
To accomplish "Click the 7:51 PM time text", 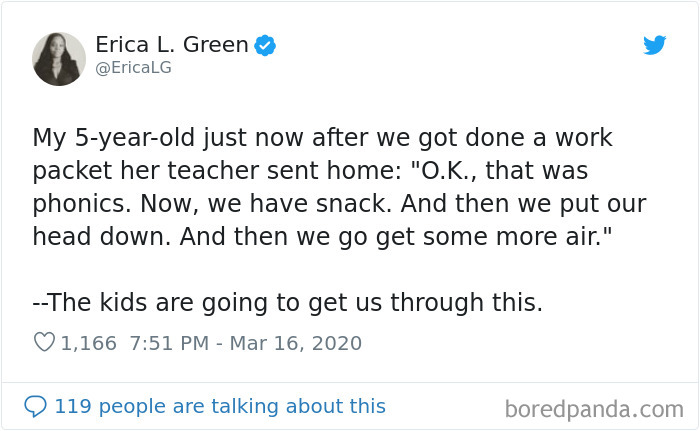I will click(168, 343).
